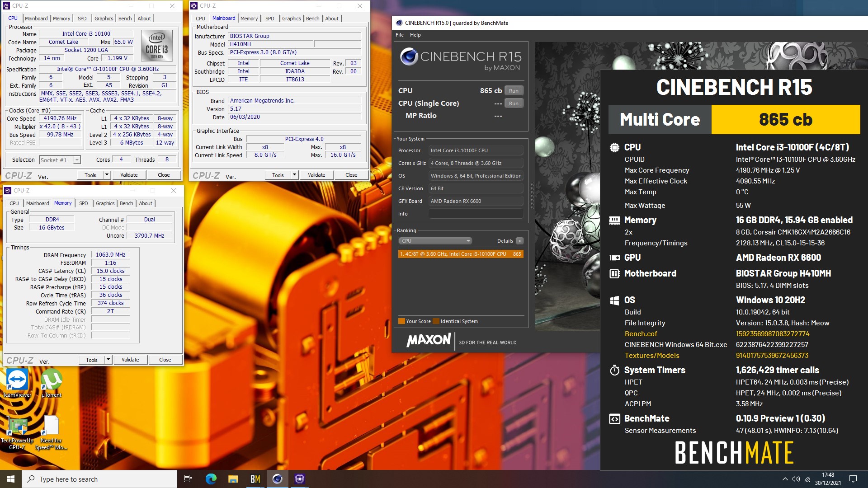Run the CPU Single Core benchmark
This screenshot has height=488, width=868.
coord(514,103)
